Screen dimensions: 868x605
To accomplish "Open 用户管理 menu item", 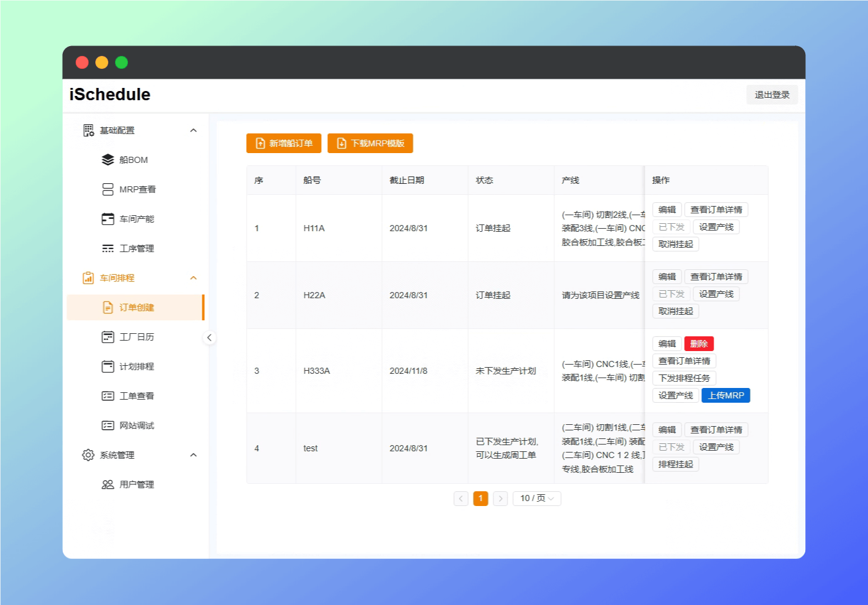I will coord(135,484).
